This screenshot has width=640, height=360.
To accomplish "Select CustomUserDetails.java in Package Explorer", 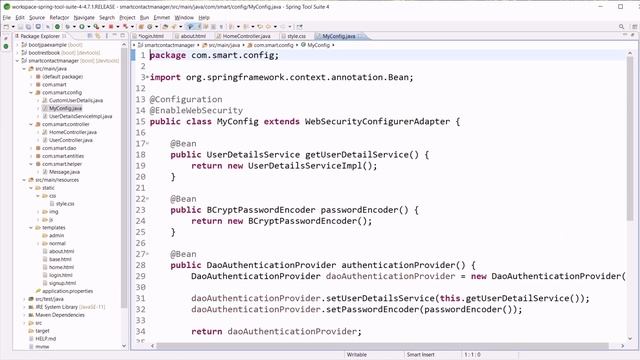I will (76, 100).
